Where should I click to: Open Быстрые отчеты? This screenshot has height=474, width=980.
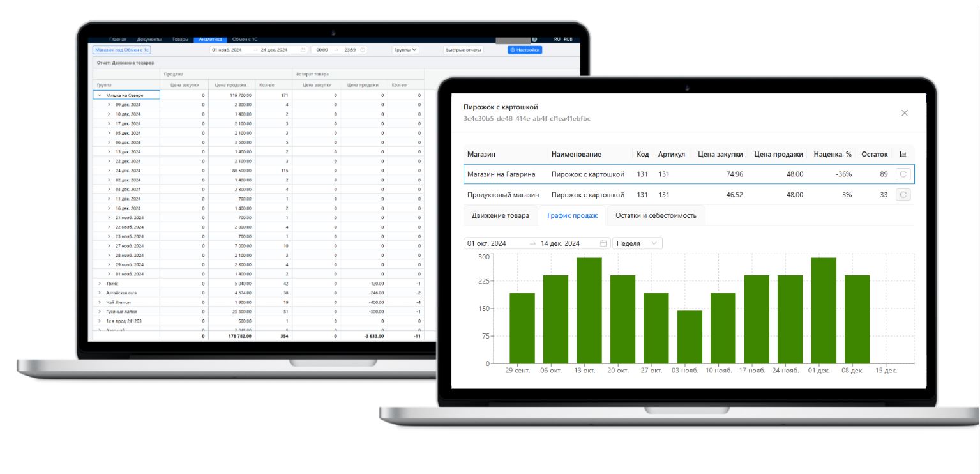463,50
